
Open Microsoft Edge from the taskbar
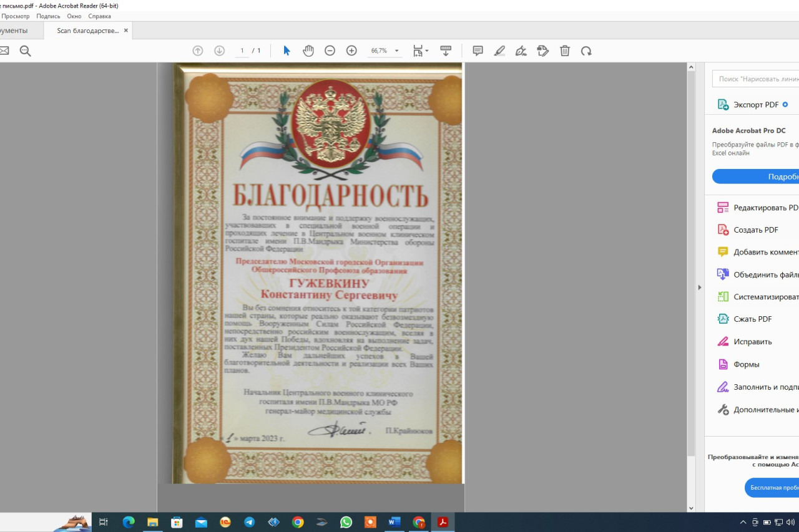pyautogui.click(x=129, y=522)
